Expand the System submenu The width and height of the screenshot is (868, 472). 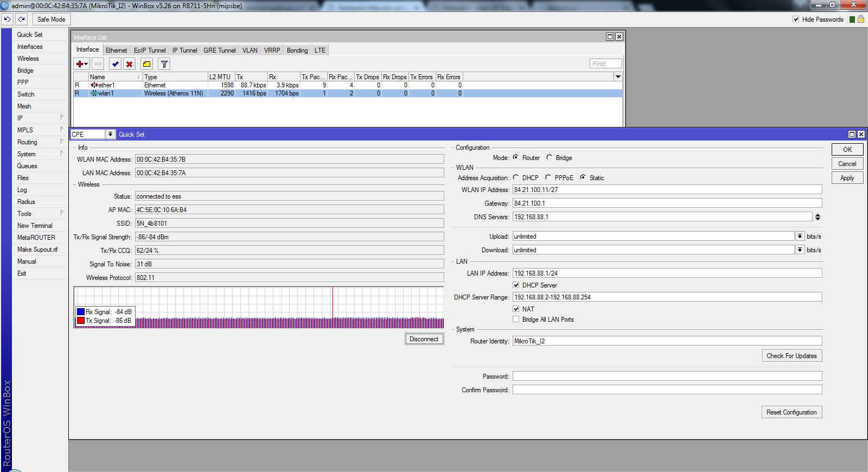tap(62, 154)
